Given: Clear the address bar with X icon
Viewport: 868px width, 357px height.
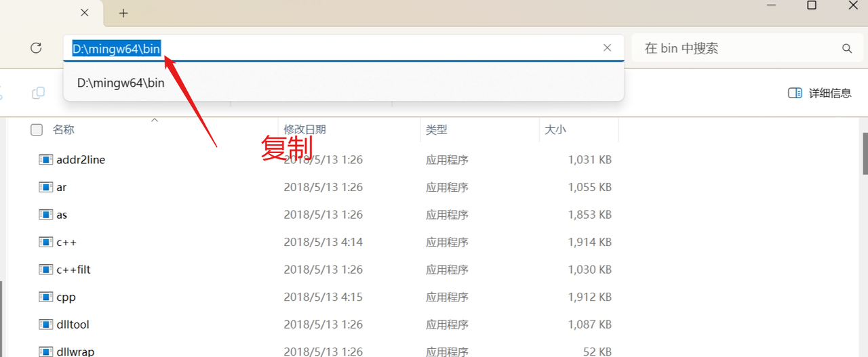Looking at the screenshot, I should coord(607,48).
